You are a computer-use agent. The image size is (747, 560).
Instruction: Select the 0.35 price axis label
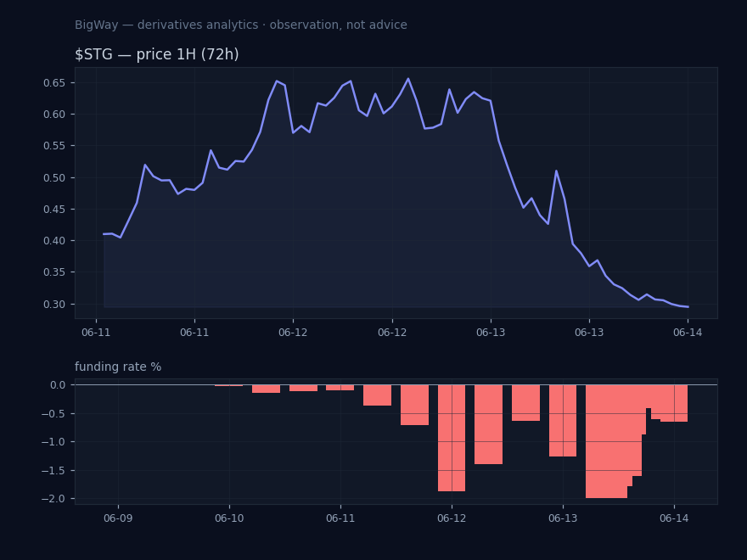coord(53,272)
